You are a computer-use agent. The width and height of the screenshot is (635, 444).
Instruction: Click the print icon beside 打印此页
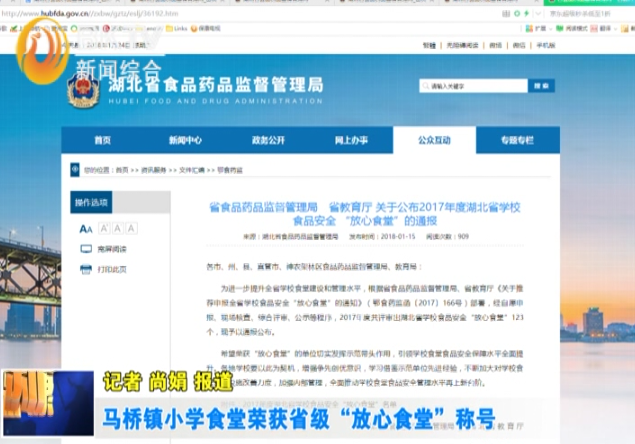tap(86, 268)
